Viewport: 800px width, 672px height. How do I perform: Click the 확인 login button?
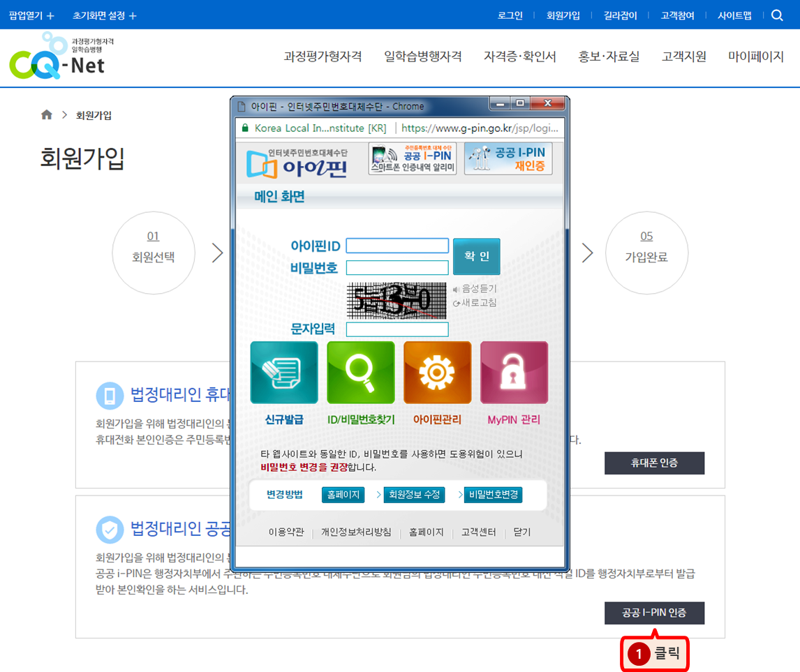coord(477,256)
